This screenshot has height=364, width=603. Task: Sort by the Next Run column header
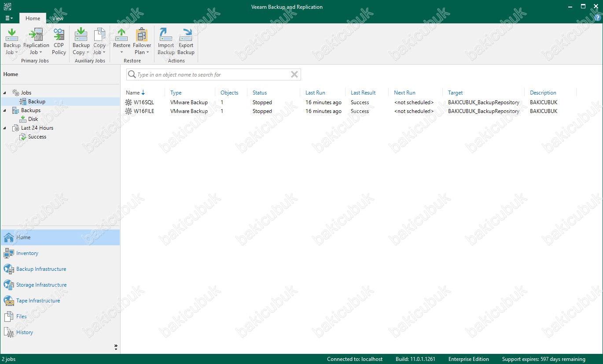[404, 93]
